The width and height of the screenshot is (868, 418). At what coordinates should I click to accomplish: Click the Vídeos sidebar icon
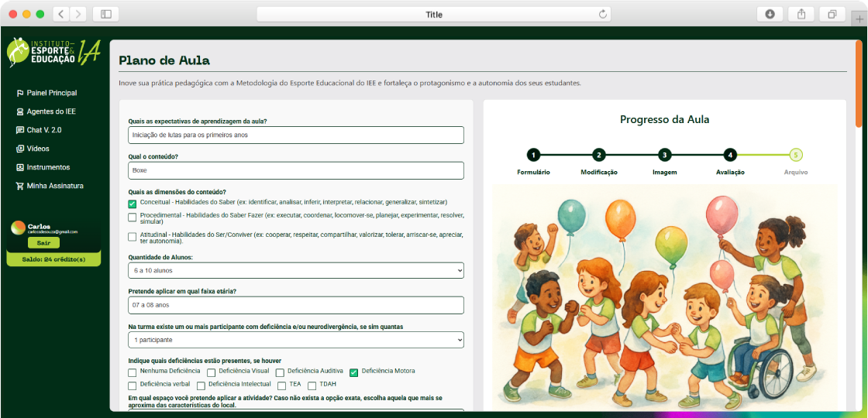(x=20, y=149)
